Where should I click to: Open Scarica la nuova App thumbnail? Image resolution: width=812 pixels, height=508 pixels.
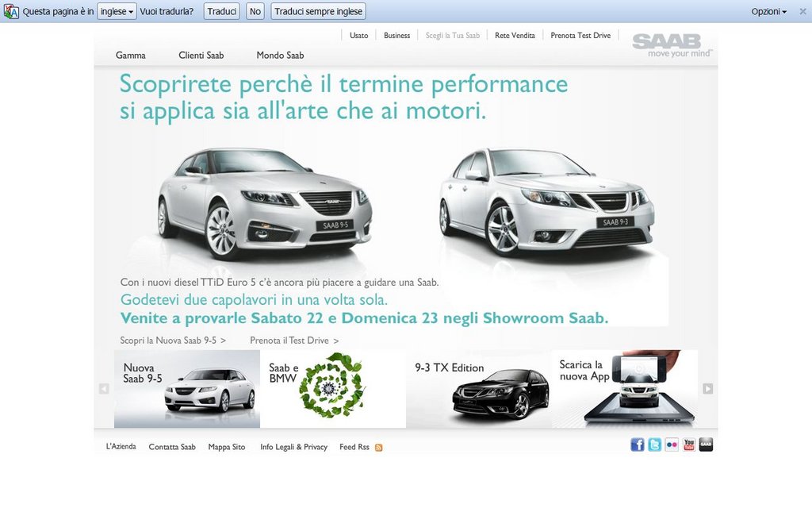pyautogui.click(x=625, y=389)
